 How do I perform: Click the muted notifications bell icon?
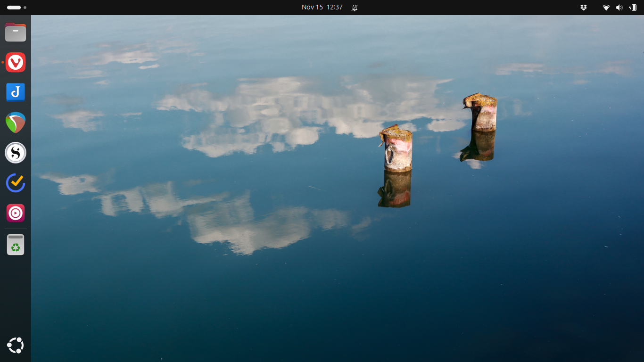click(355, 8)
